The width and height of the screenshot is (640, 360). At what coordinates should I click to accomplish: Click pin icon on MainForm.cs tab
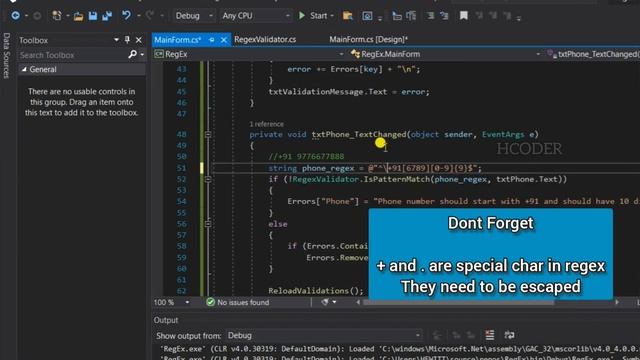(212, 40)
